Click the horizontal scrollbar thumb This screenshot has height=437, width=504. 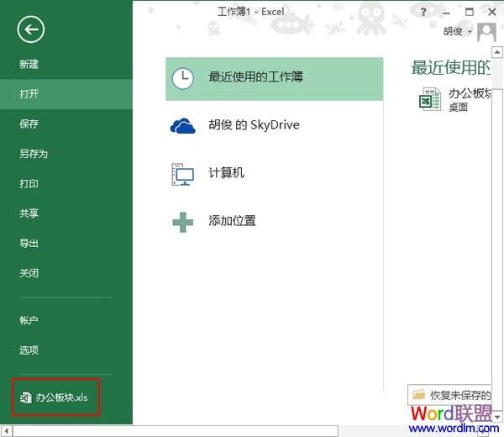click(x=176, y=431)
